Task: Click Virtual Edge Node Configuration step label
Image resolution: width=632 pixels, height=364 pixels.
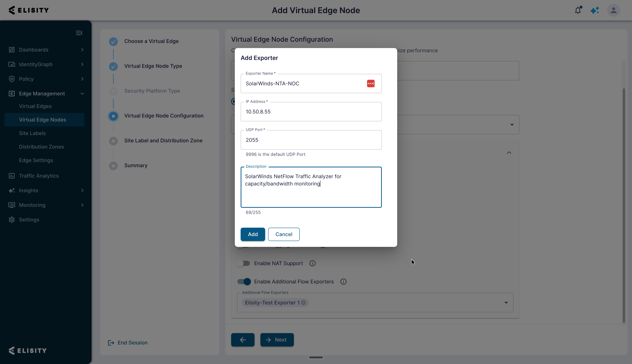Action: (164, 116)
